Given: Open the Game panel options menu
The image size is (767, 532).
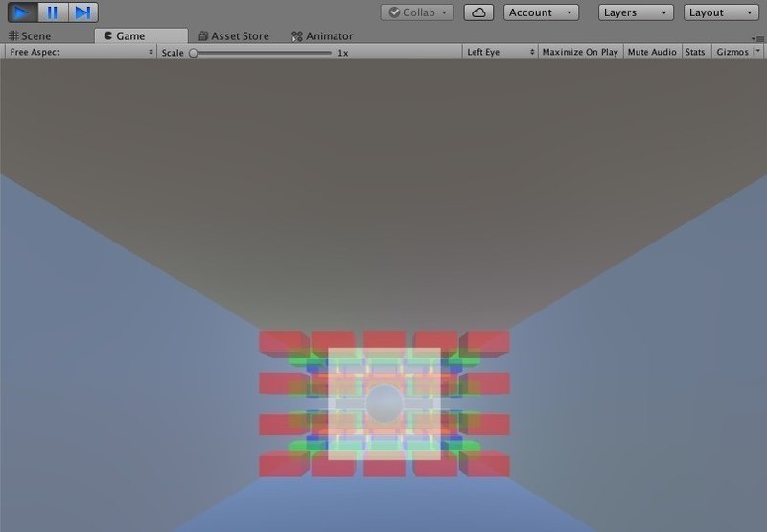Looking at the screenshot, I should pyautogui.click(x=757, y=38).
